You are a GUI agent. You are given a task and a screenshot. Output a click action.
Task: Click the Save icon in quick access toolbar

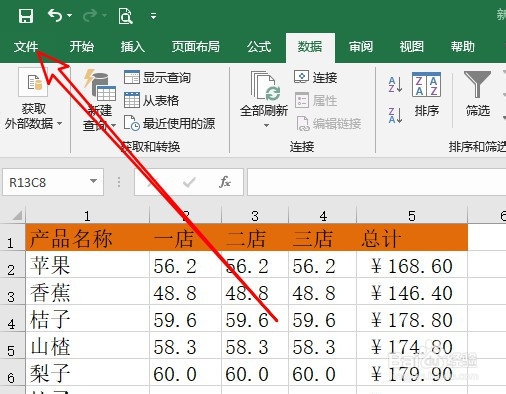click(26, 16)
